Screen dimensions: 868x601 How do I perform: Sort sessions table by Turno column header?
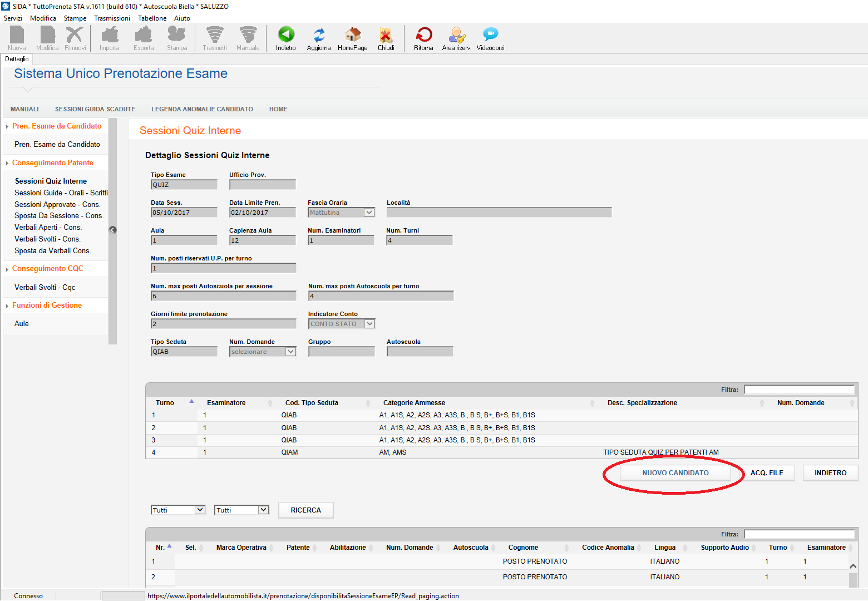click(x=165, y=403)
